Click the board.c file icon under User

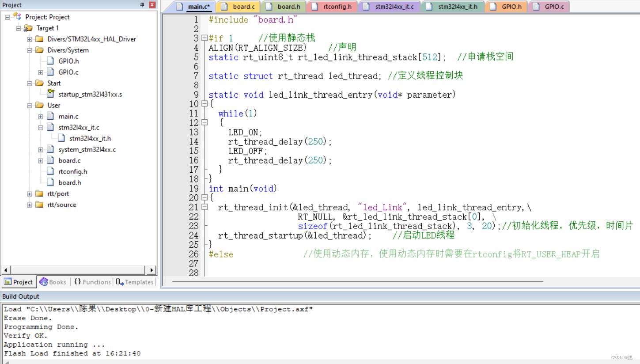point(50,160)
